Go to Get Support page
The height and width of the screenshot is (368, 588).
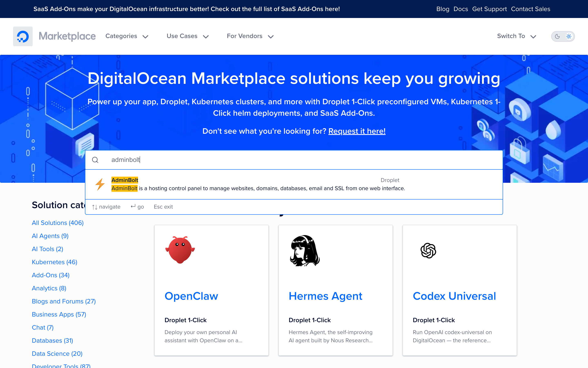(x=489, y=9)
